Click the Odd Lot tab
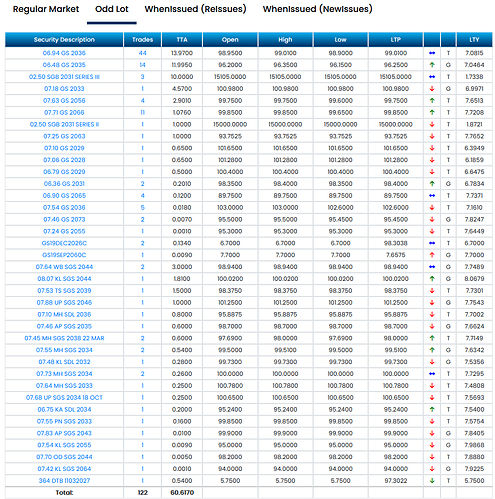 [112, 9]
